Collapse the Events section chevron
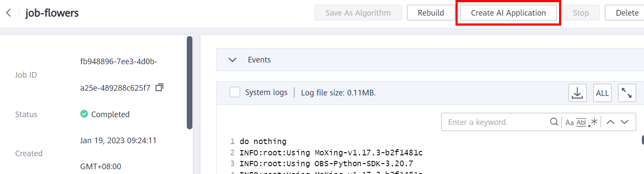Screen dimensions: 644x174 [x=232, y=60]
